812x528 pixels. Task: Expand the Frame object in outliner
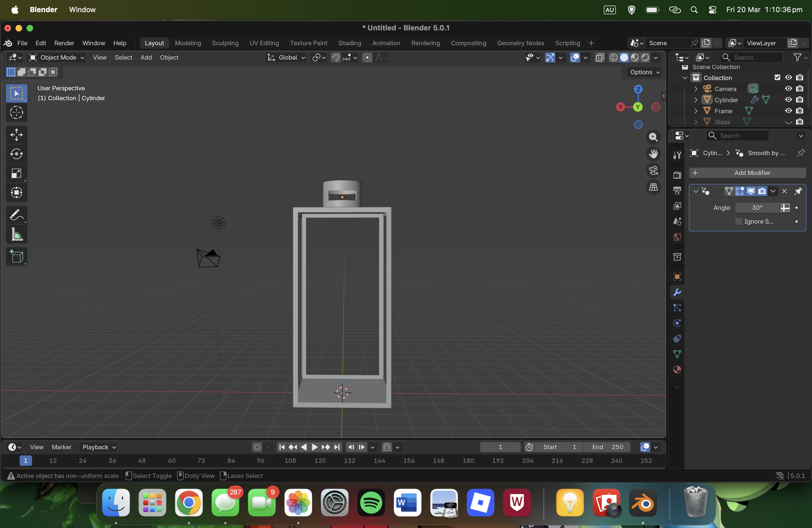click(696, 111)
